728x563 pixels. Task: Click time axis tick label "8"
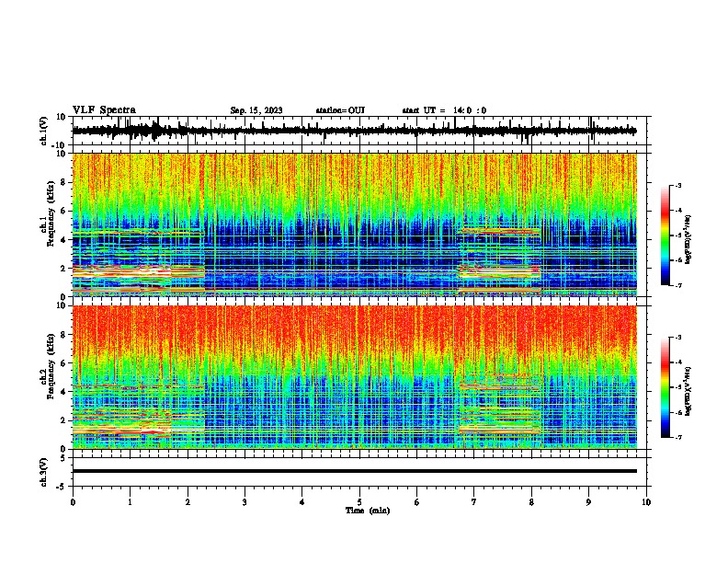pos(531,502)
